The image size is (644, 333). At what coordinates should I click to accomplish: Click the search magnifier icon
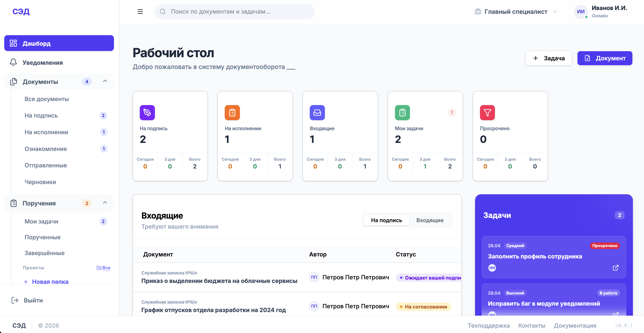click(163, 12)
